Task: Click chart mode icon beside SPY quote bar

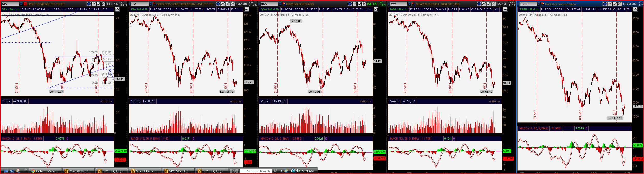Action: (117, 9)
